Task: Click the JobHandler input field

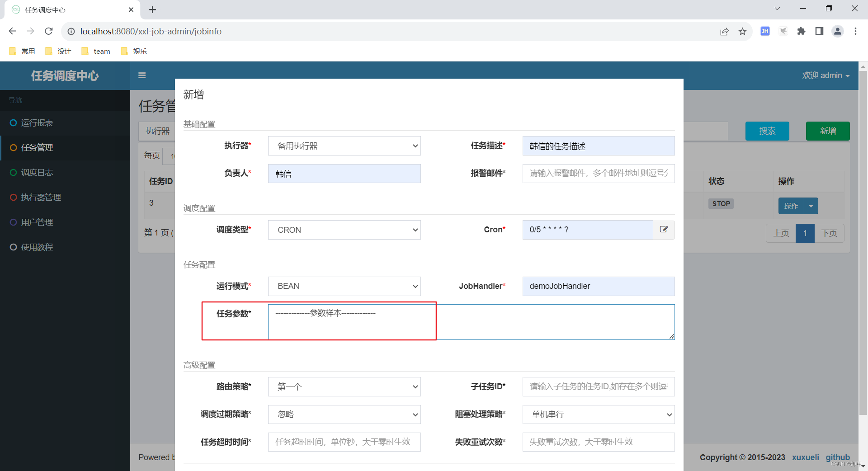Action: pos(599,286)
